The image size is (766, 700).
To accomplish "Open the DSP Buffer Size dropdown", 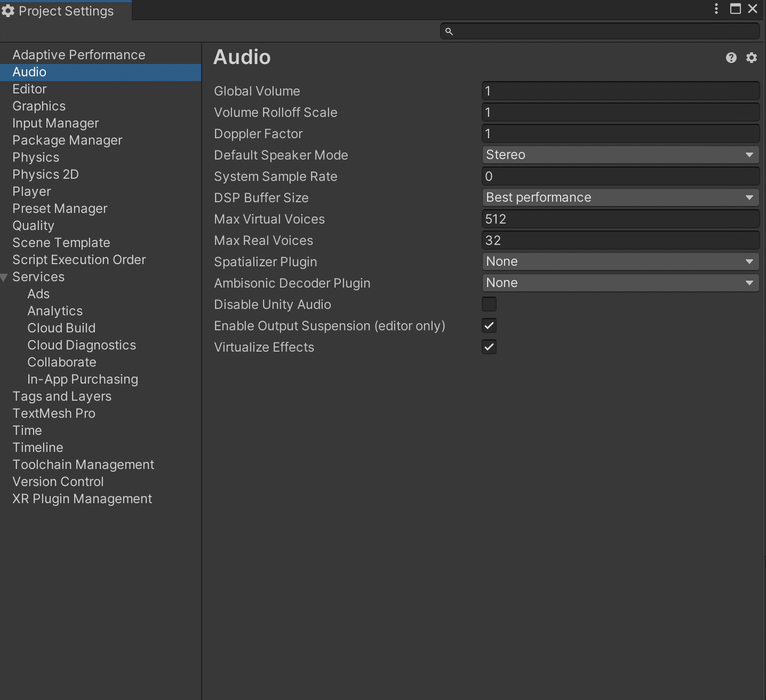I will coord(620,197).
